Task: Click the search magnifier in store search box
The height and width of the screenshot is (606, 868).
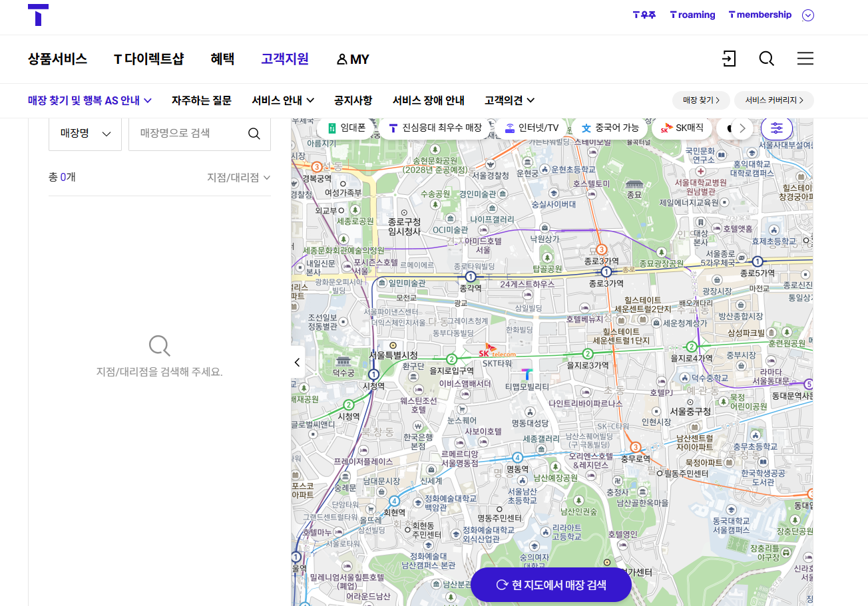Action: click(x=254, y=134)
